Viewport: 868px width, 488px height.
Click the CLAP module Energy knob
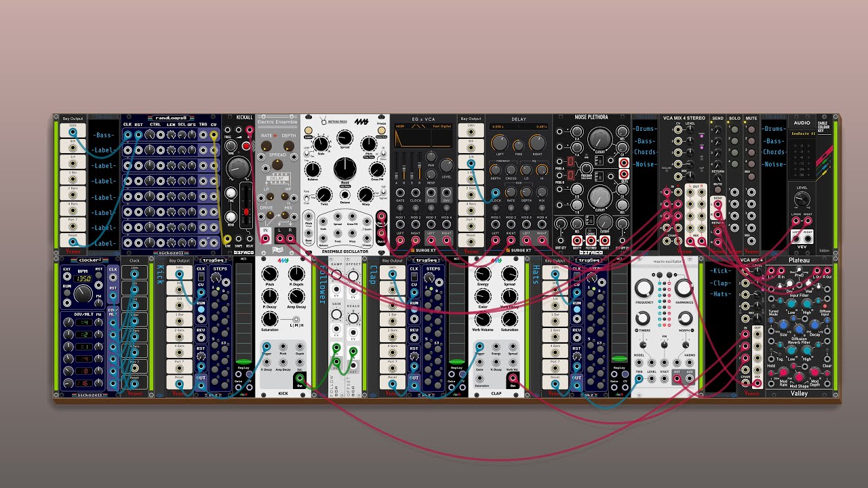coord(483,274)
